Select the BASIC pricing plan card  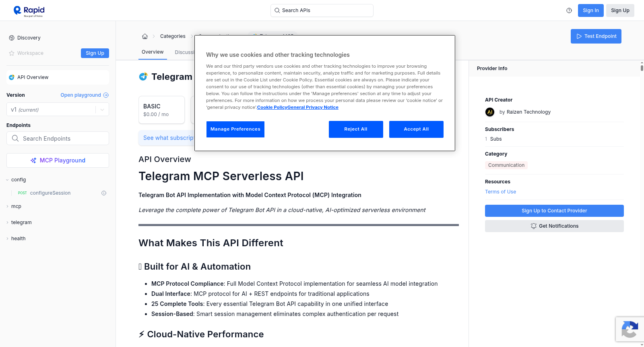161,110
